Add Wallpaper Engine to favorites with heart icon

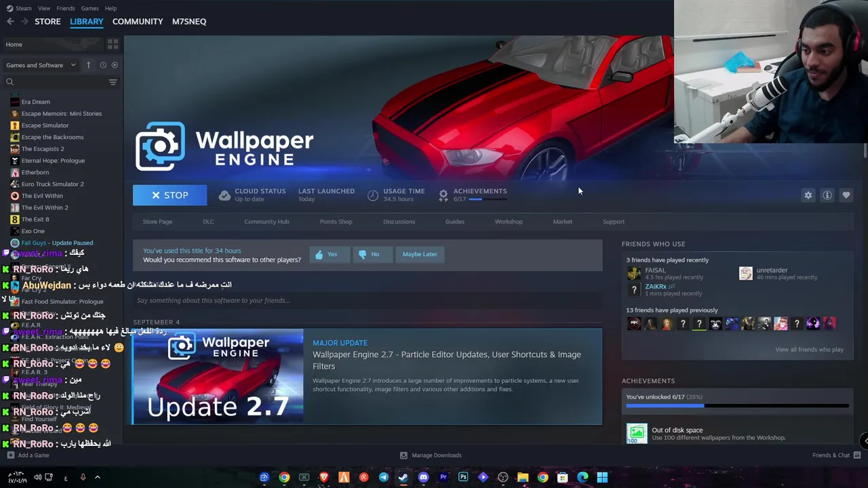tap(846, 195)
